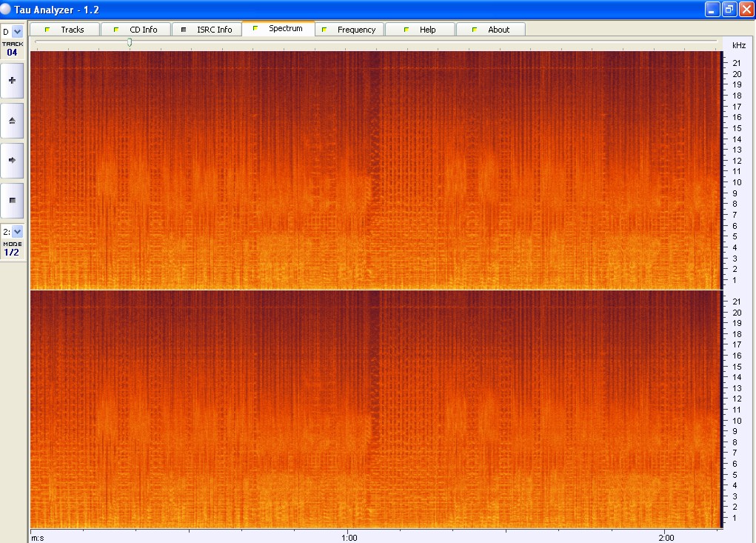Image resolution: width=756 pixels, height=543 pixels.
Task: Click the lower channel spectrogram at center
Action: click(x=376, y=409)
